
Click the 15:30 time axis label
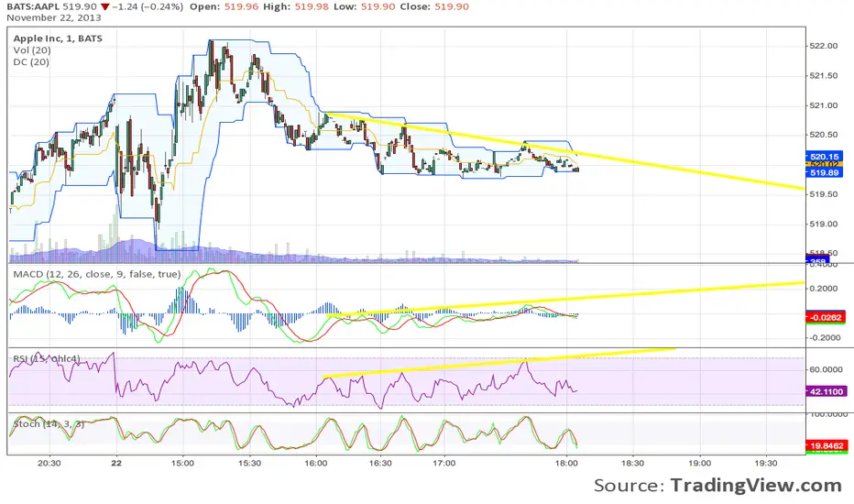click(249, 463)
